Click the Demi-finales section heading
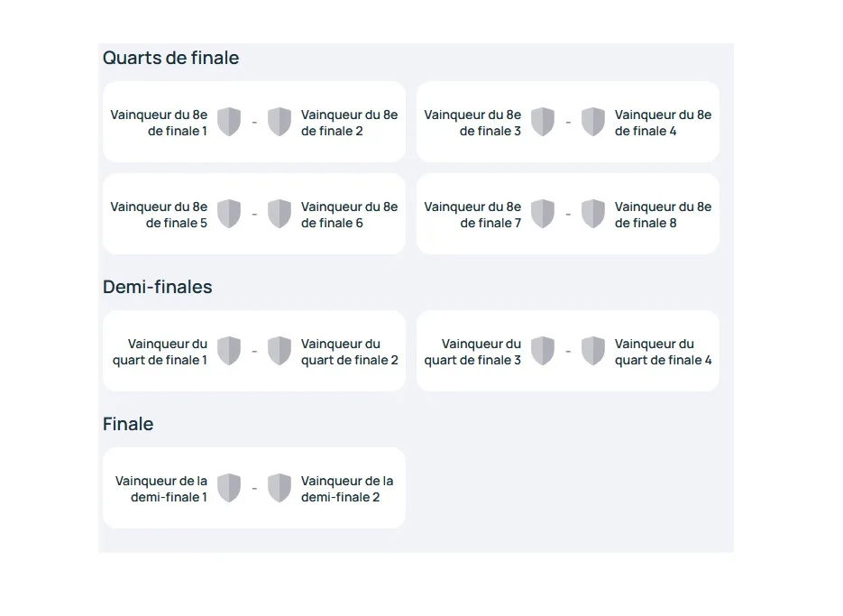Image resolution: width=843 pixels, height=616 pixels. pos(158,287)
